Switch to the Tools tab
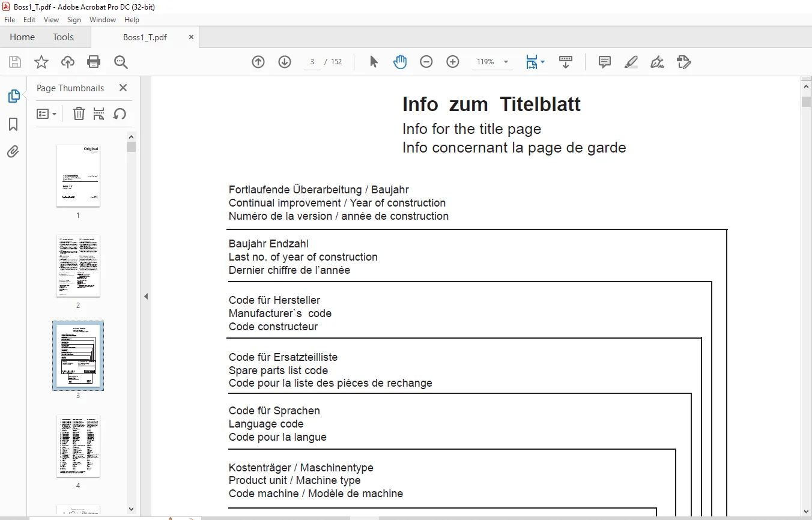The image size is (812, 520). (63, 37)
